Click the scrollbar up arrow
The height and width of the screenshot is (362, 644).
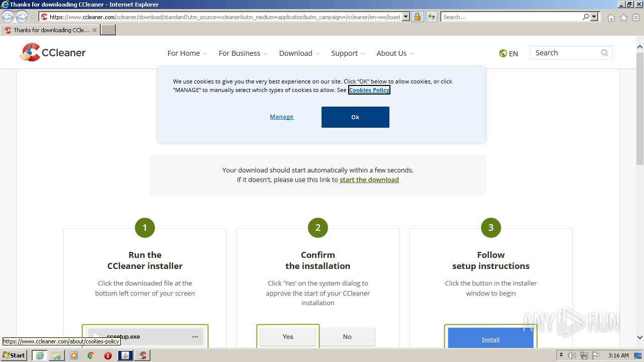pyautogui.click(x=640, y=47)
